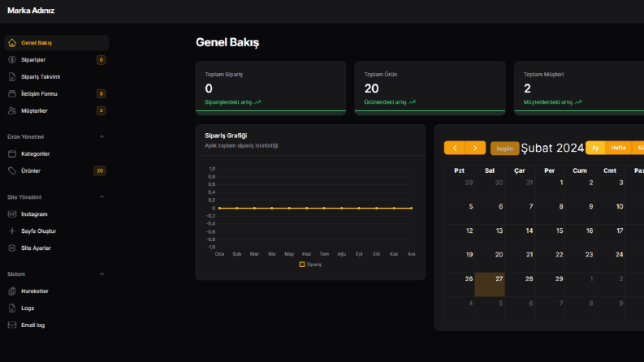Switch calendar to Ay view
This screenshot has width=644, height=362.
coord(595,148)
